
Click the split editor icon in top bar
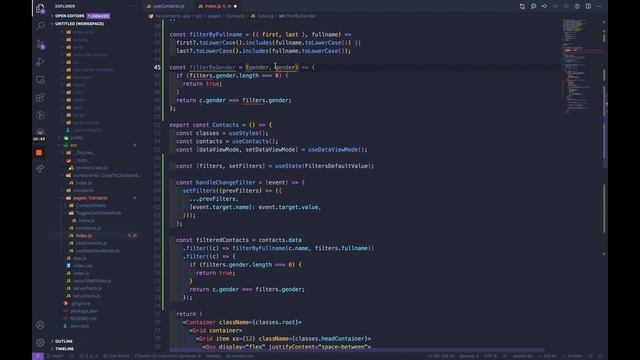(588, 6)
